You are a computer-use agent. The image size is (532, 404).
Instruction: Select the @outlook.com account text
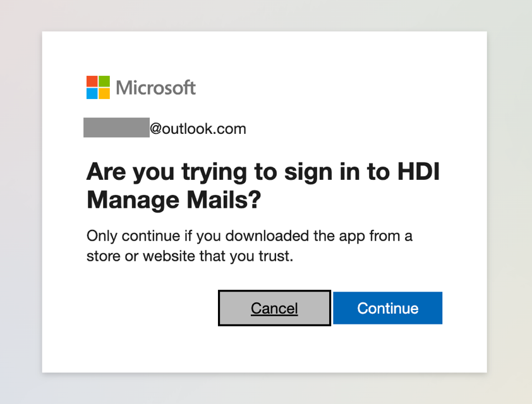pos(198,129)
